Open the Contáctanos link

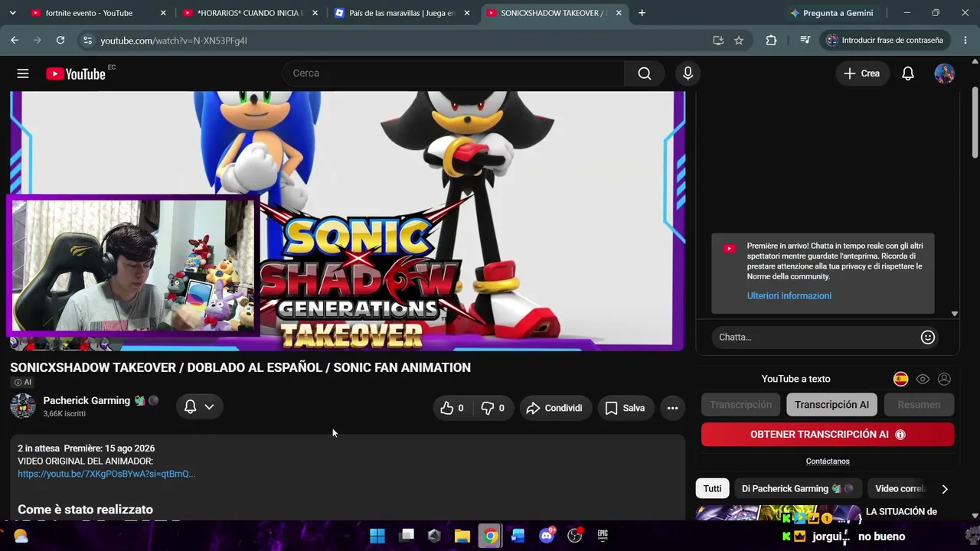coord(828,461)
